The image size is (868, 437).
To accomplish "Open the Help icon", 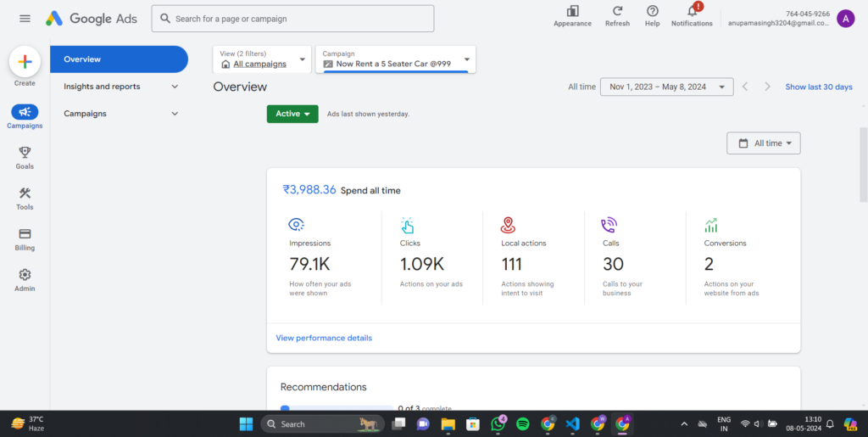I will coord(652,11).
